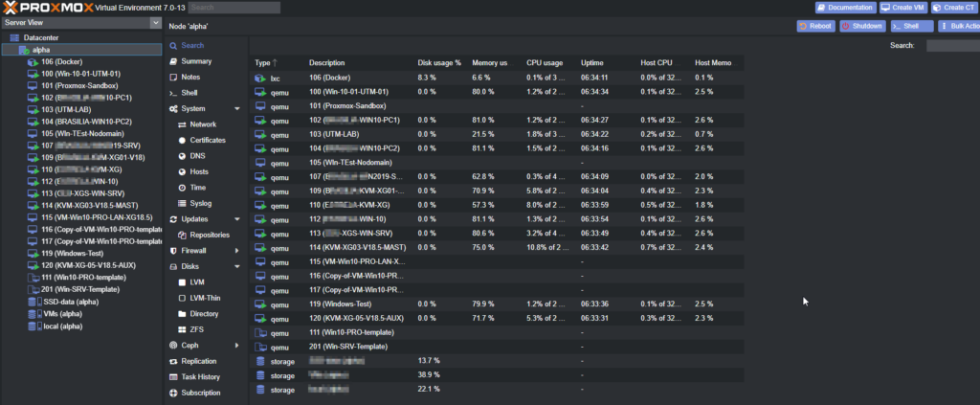Select 120 (KVM-XG-05-V18.5-AUX) in the tree

(88, 265)
